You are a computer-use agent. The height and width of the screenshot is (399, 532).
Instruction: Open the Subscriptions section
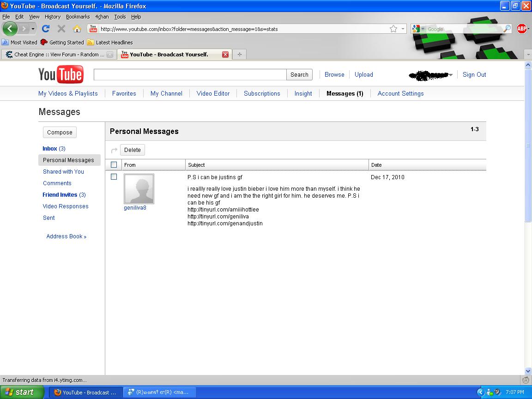262,94
